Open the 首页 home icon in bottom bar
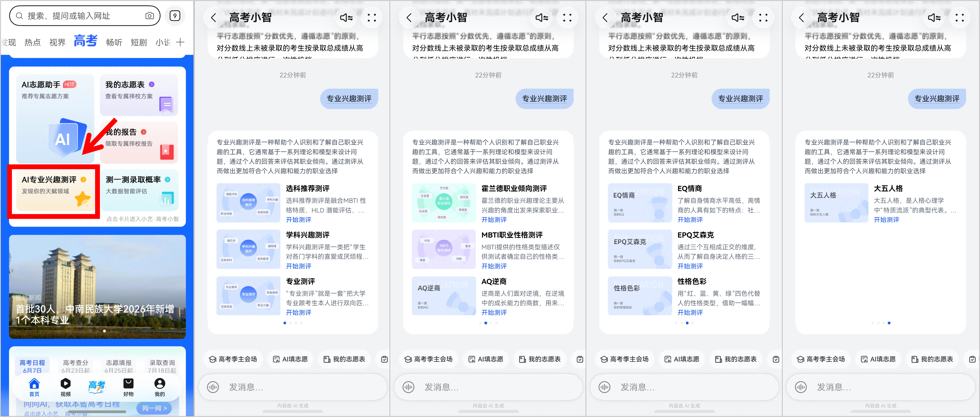Image resolution: width=980 pixels, height=417 pixels. pos(34,387)
